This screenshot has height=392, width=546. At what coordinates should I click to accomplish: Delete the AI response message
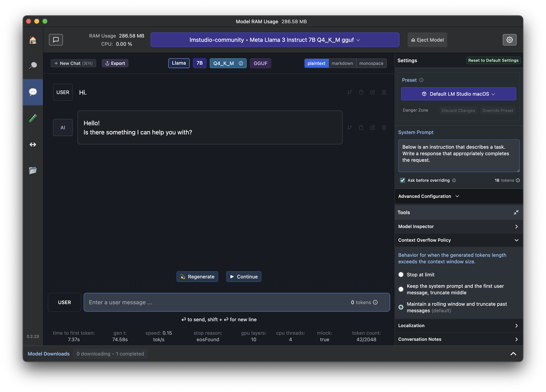384,127
